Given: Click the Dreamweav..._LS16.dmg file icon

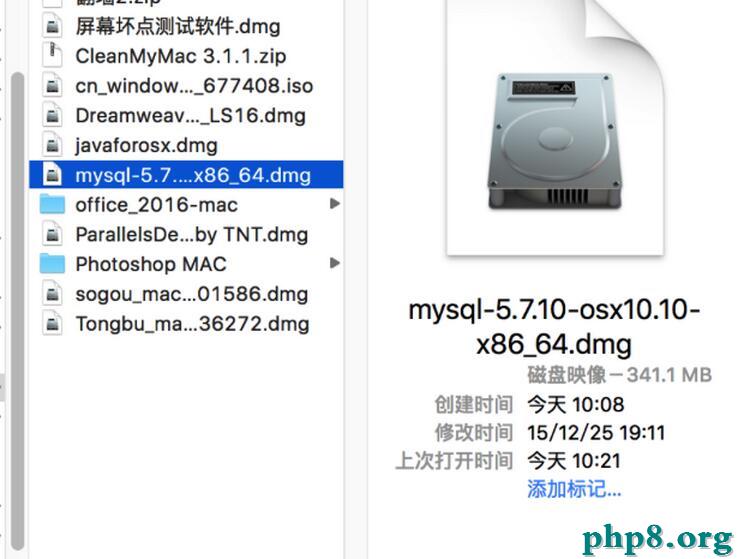Looking at the screenshot, I should pyautogui.click(x=52, y=115).
